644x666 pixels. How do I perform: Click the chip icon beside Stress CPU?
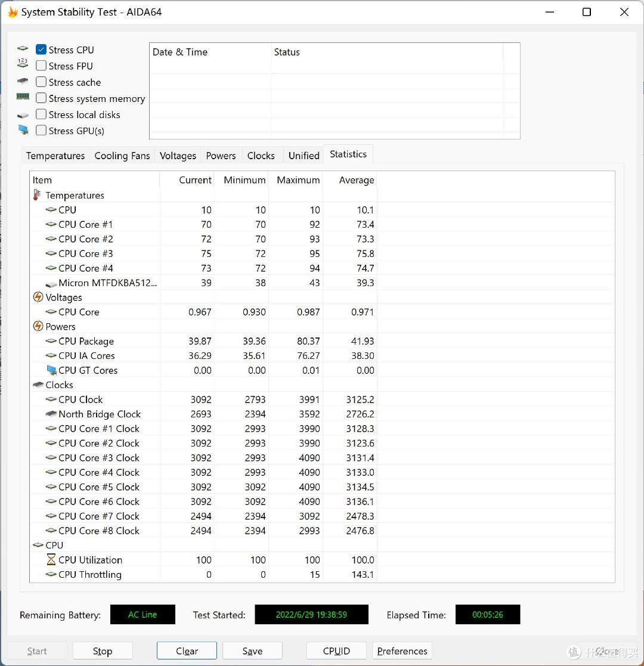pyautogui.click(x=23, y=49)
